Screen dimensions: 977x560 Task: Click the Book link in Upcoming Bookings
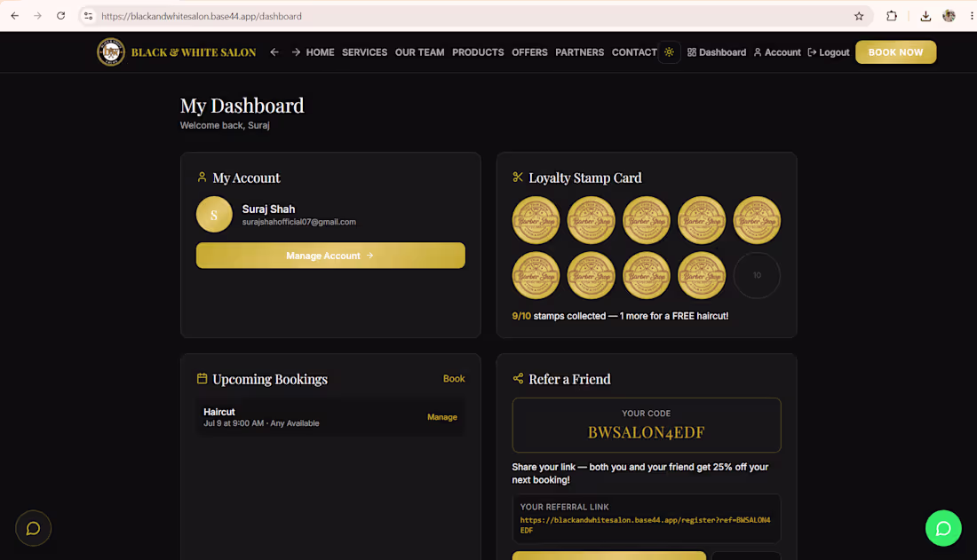[x=454, y=379]
